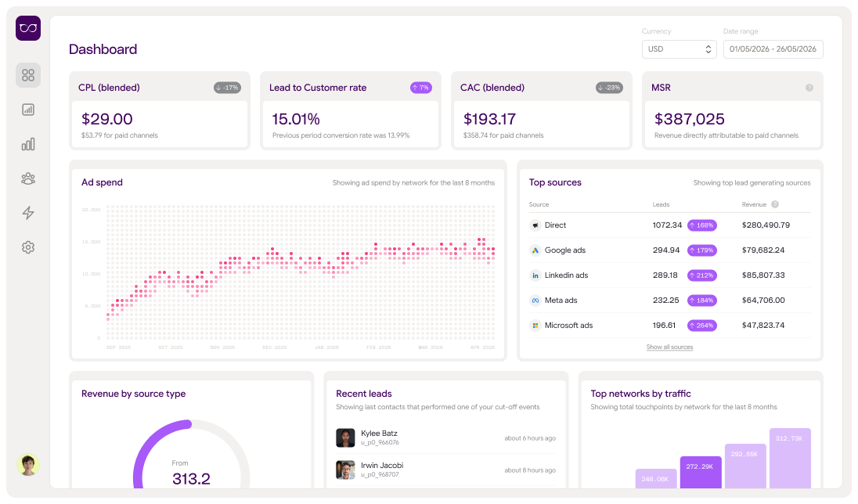This screenshot has width=858, height=504.
Task: Open the dashboard grid icon in sidebar
Action: tap(28, 75)
